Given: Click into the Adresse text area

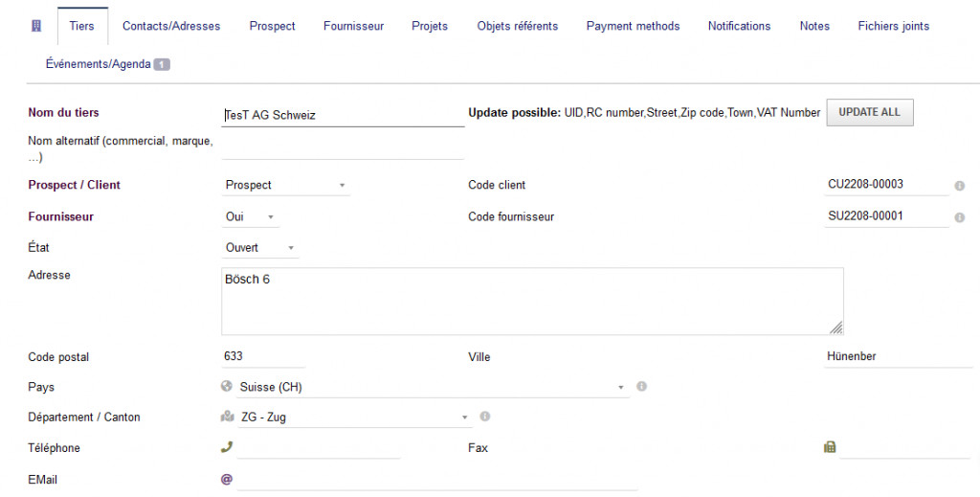Looking at the screenshot, I should pyautogui.click(x=532, y=301).
